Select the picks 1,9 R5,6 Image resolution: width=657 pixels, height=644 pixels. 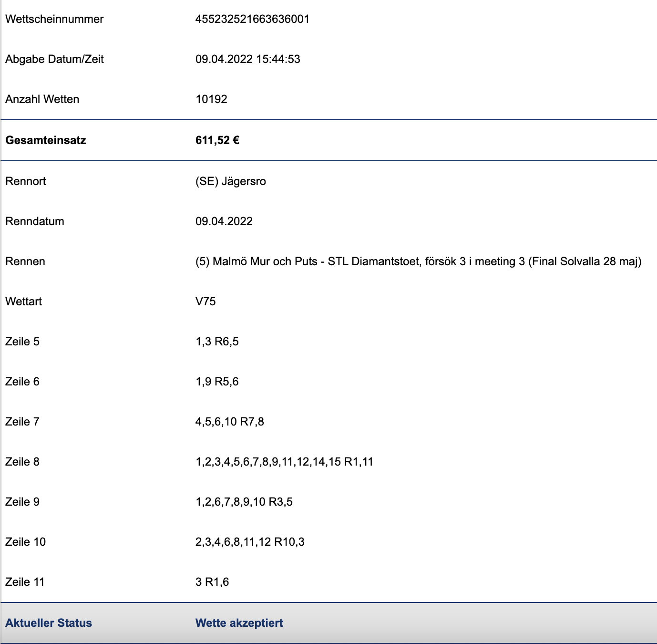coord(217,382)
